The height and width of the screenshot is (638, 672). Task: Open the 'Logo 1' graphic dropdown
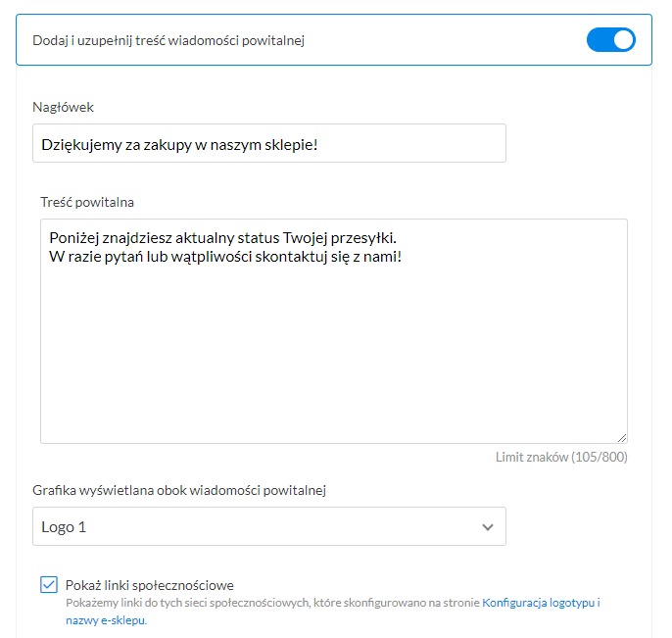pos(269,526)
